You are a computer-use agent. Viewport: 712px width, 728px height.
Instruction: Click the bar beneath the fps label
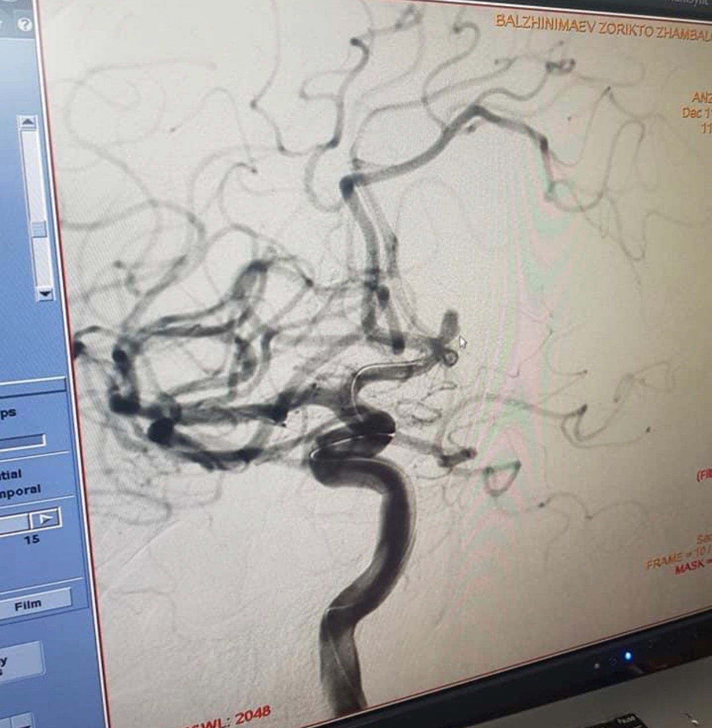(22, 443)
